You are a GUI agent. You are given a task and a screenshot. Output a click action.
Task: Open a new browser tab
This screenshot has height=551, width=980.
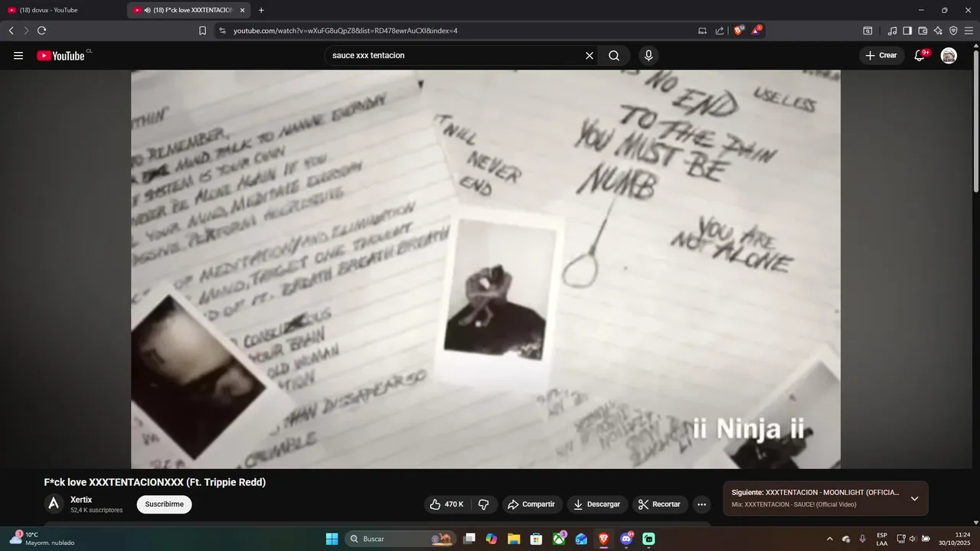[261, 10]
